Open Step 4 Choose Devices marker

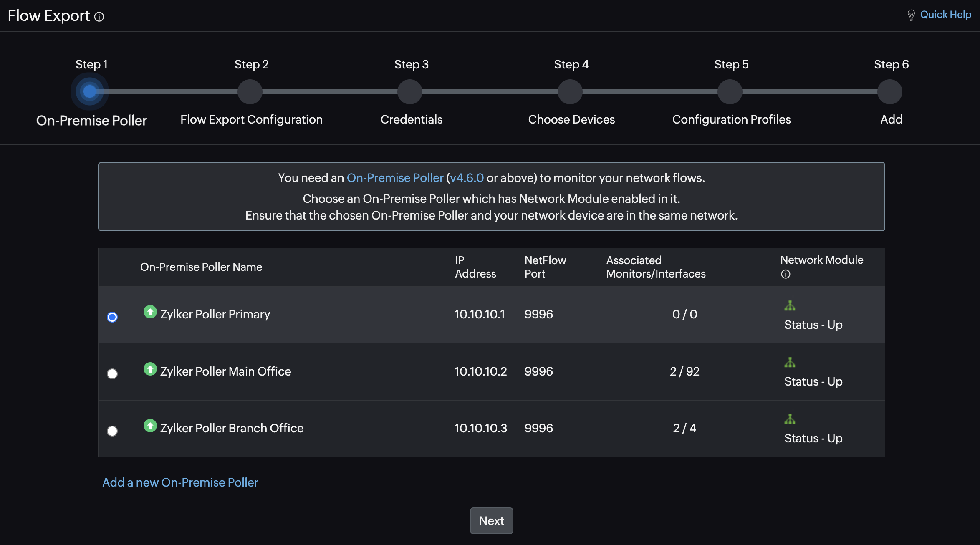point(570,92)
